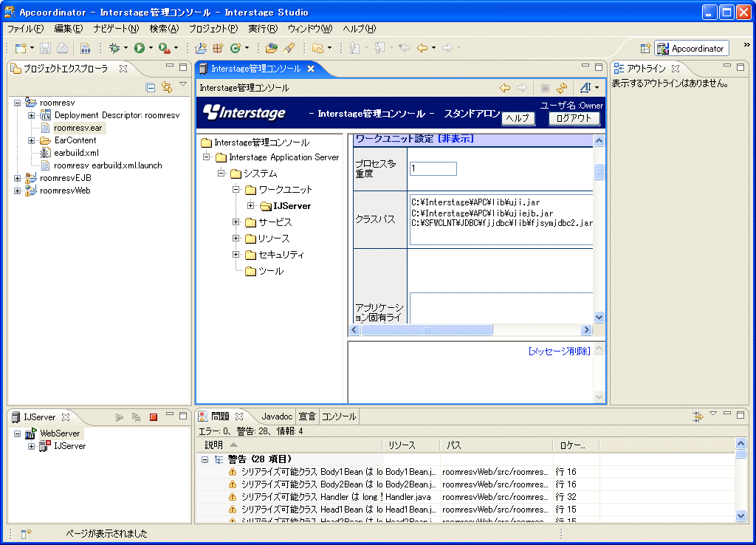
Task: Expand the roomresvWeb project
Action: point(18,191)
